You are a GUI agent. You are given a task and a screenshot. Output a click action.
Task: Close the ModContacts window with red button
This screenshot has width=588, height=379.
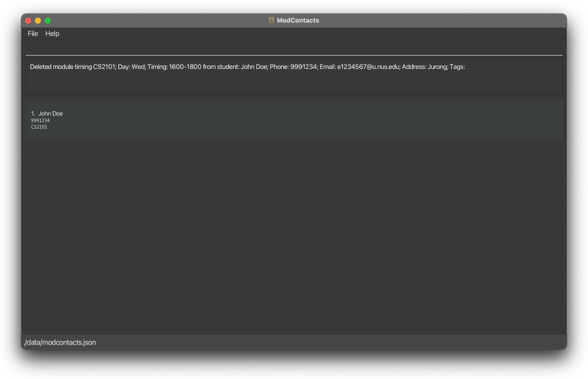(28, 20)
